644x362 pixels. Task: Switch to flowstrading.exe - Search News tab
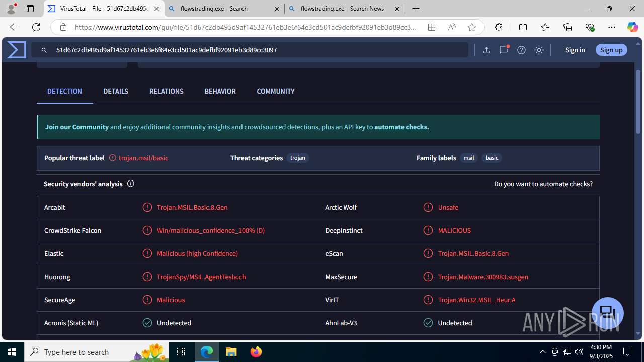[x=345, y=9]
